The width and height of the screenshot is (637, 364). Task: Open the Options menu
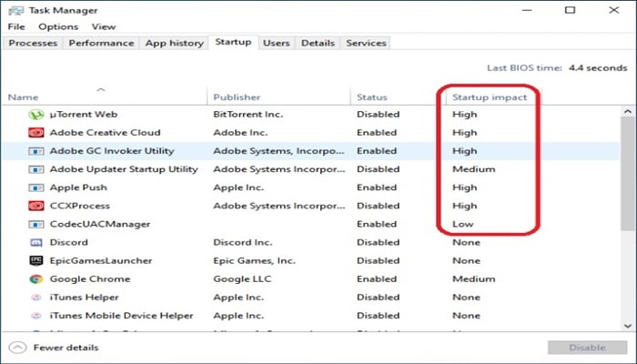coord(58,26)
